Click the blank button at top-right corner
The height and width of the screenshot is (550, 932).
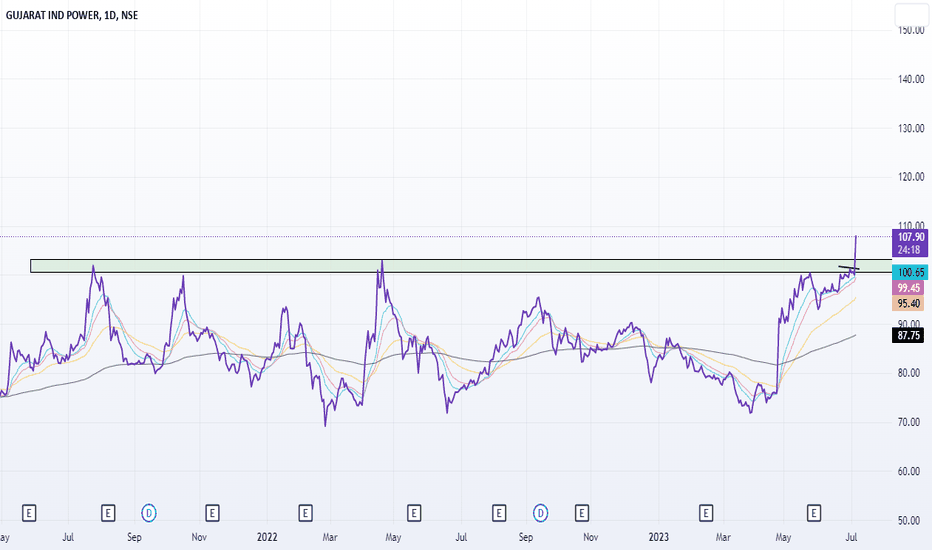point(912,15)
